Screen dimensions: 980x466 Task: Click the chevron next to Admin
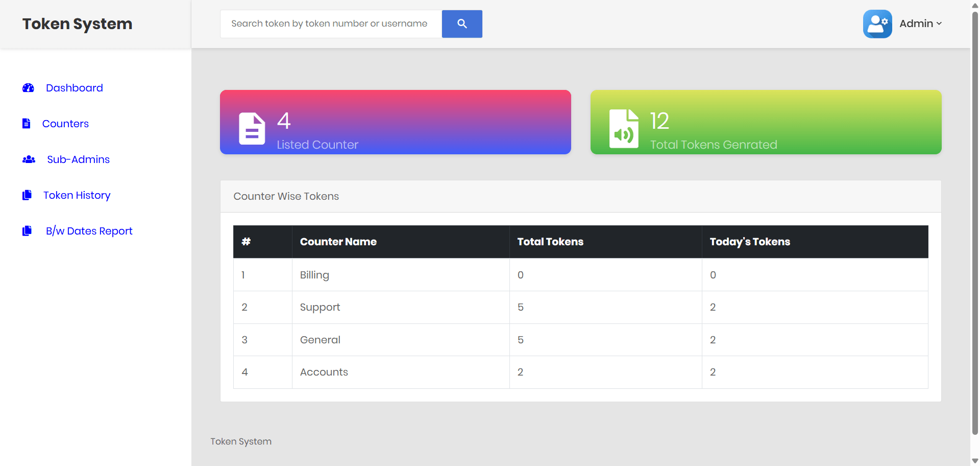(x=939, y=24)
